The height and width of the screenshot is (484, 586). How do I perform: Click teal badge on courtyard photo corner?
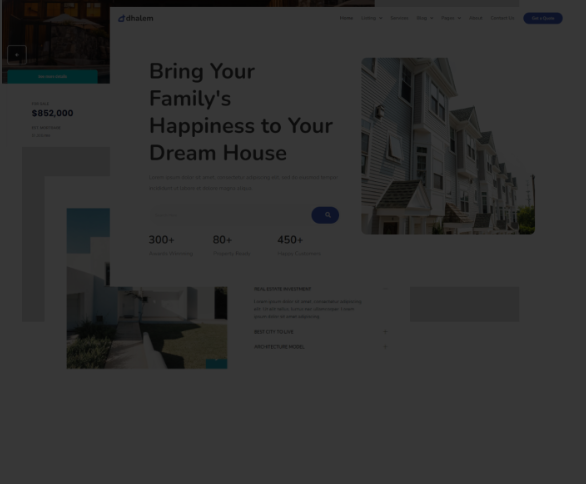tap(216, 364)
